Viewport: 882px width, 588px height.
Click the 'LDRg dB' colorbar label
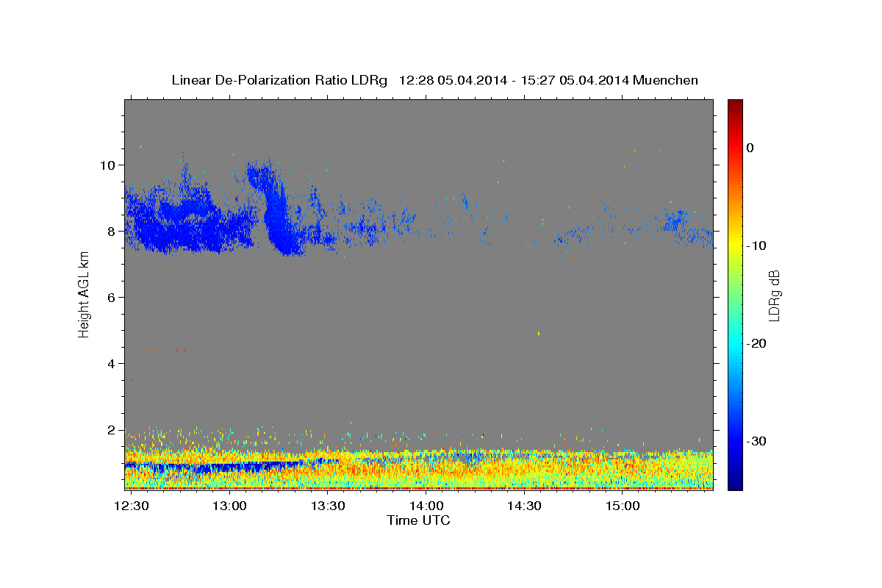[774, 295]
